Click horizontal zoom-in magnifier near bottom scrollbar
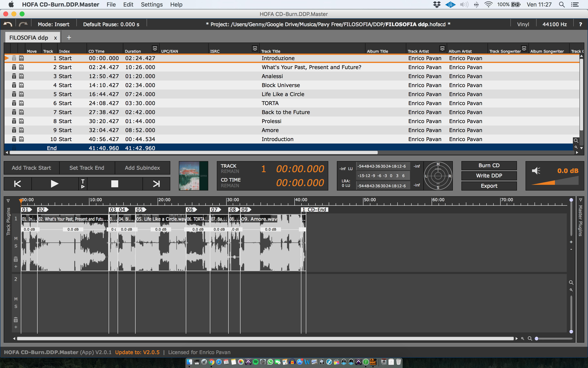Screen dimensions: 588x368 [530, 339]
